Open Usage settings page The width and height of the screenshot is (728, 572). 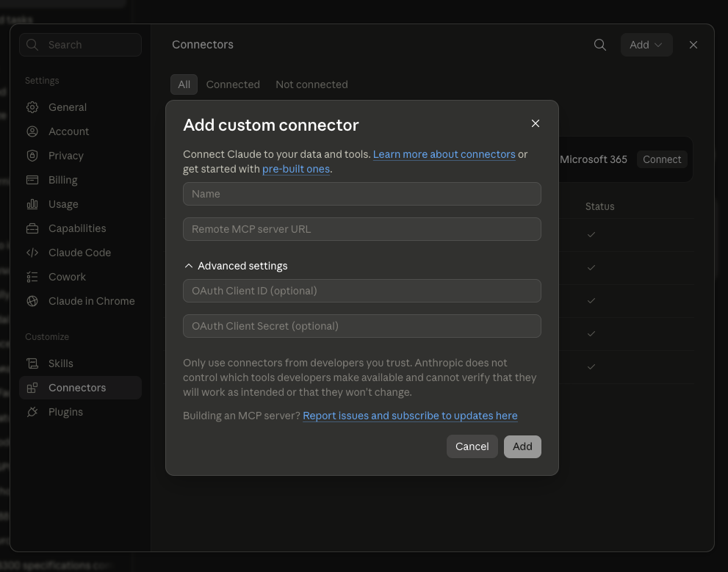[x=80, y=204]
